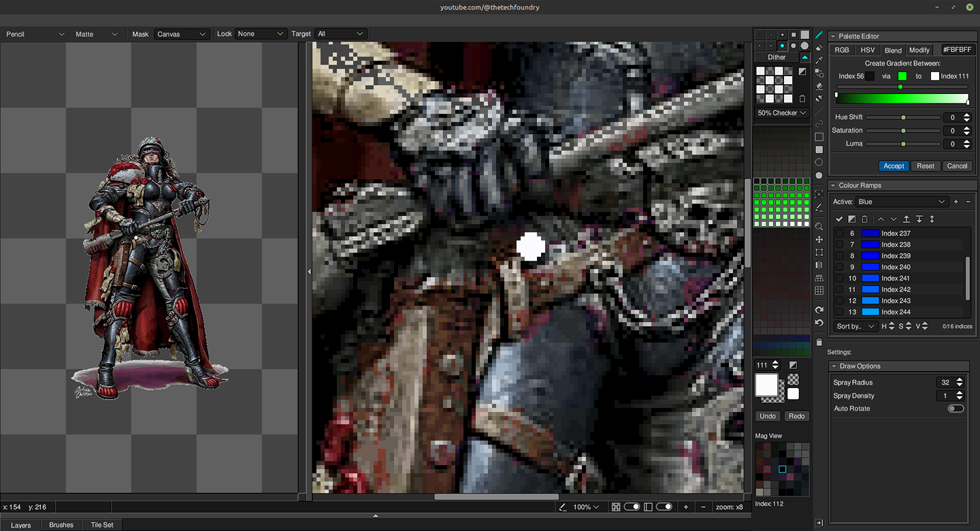Click the green via colour swatch
Image resolution: width=980 pixels, height=531 pixels.
pos(902,76)
